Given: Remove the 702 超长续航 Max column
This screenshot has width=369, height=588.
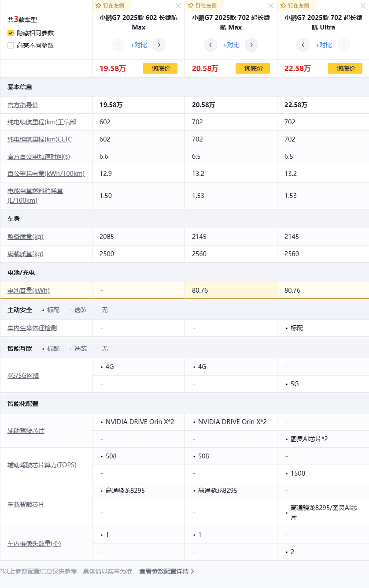Looking at the screenshot, I should (270, 6).
